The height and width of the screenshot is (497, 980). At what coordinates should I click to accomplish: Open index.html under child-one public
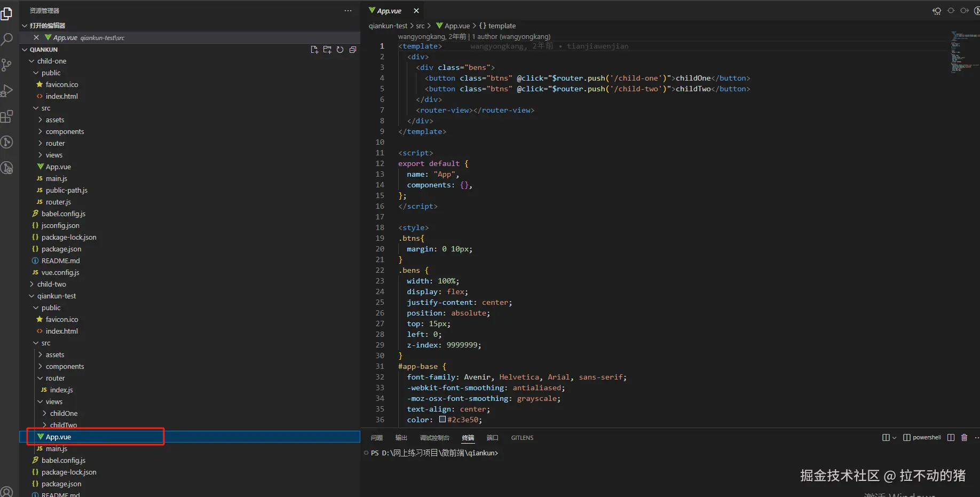coord(62,96)
